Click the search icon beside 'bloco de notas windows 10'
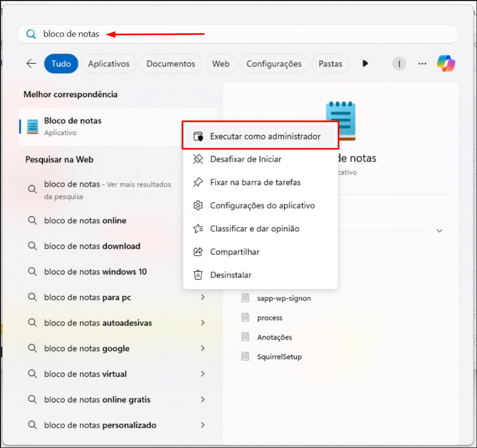This screenshot has height=448, width=477. point(32,271)
